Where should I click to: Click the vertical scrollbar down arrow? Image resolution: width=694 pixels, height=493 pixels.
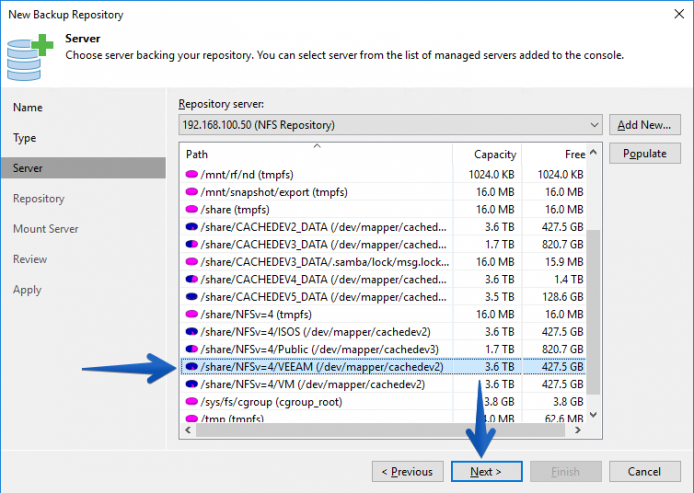coord(594,415)
